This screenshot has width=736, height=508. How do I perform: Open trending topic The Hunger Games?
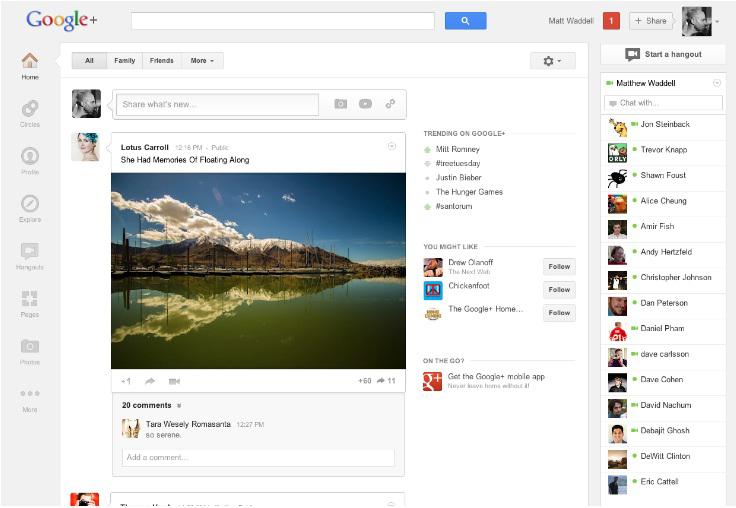tap(469, 192)
